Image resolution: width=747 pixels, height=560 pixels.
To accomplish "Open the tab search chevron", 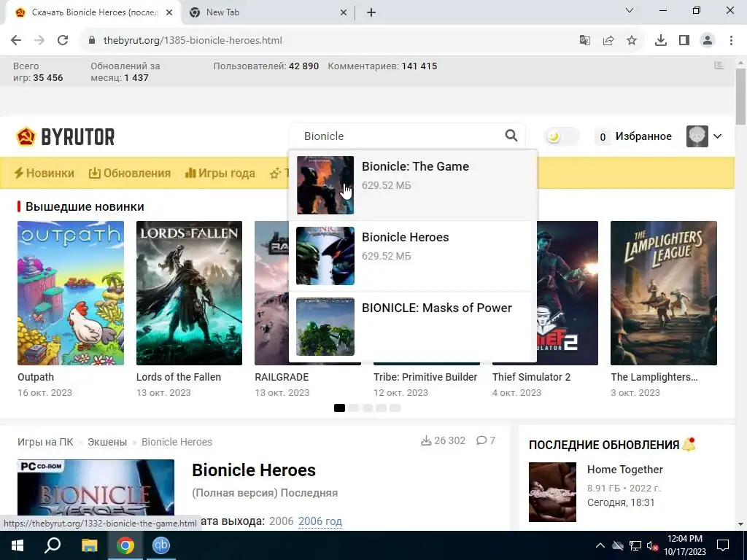I will tap(630, 10).
